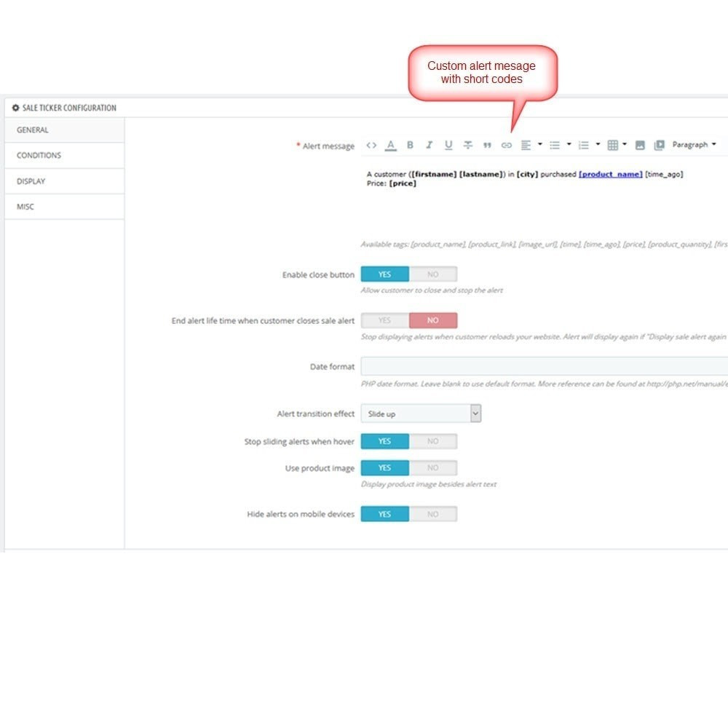Screen dimensions: 728x728
Task: Expand bullet list style dropdown arrow
Action: pos(569,144)
